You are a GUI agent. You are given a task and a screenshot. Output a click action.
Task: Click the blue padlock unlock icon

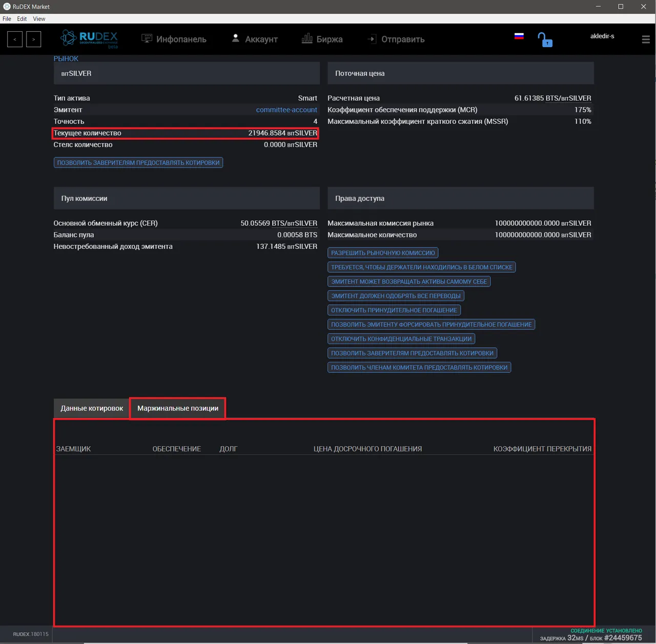545,39
